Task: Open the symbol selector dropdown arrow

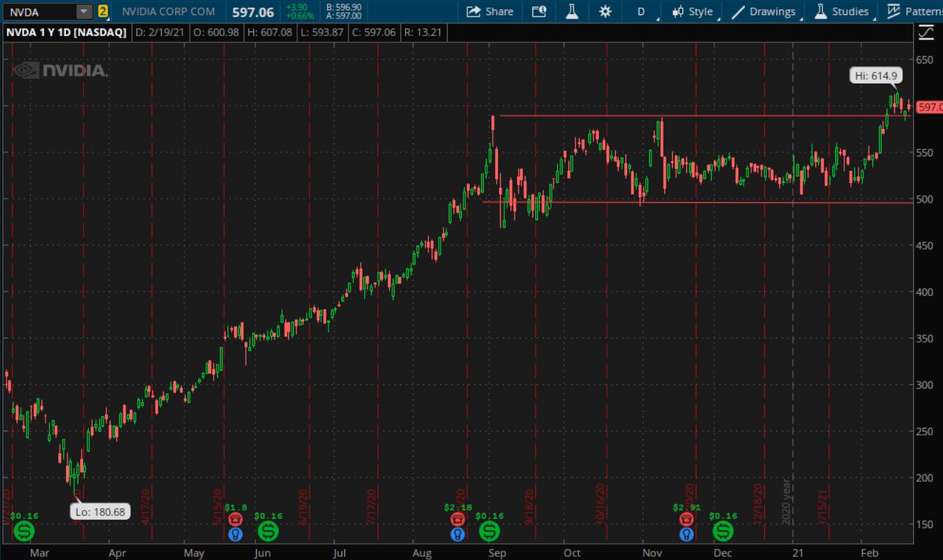Action: [83, 12]
